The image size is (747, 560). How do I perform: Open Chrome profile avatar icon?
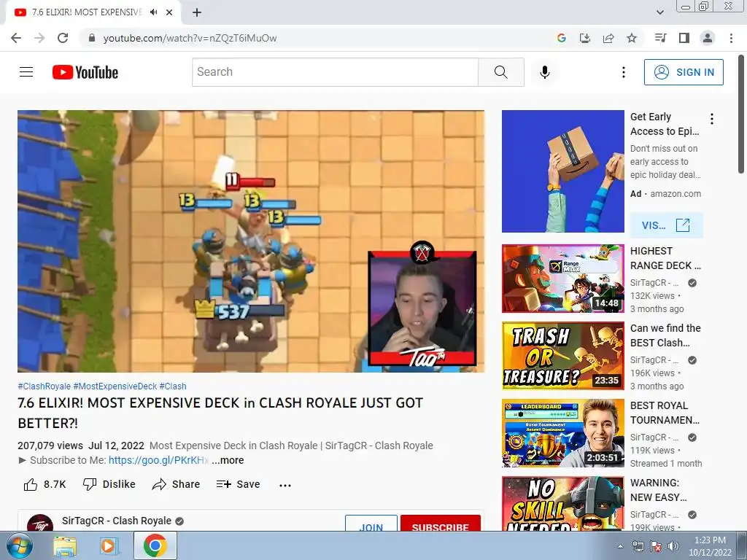708,38
